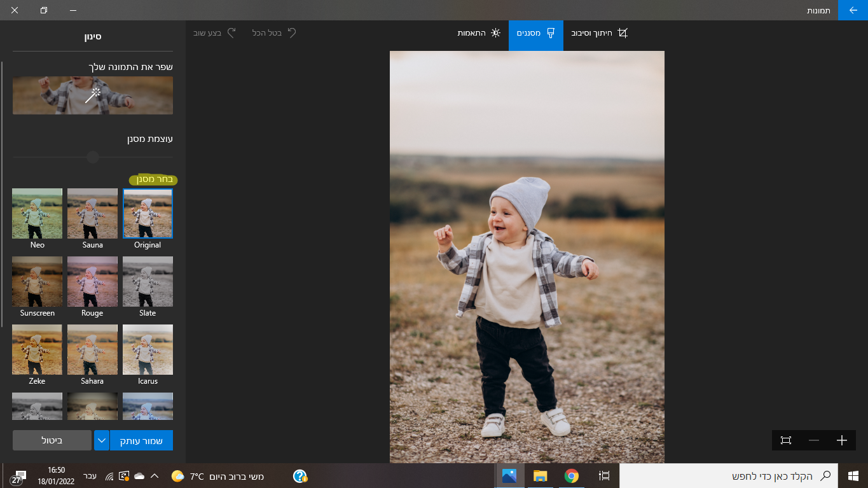Click the magic wand enhance photo thumbnail
This screenshot has height=488, width=868.
pyautogui.click(x=93, y=95)
